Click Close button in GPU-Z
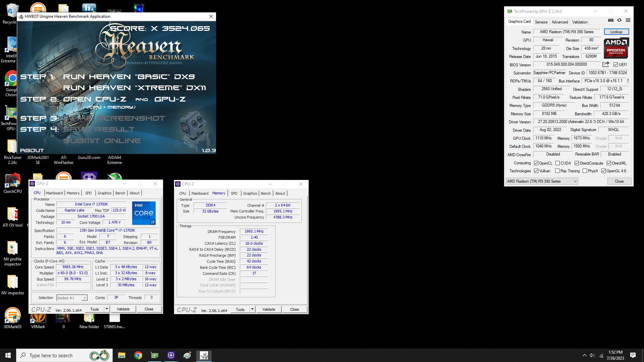The image size is (644, 362). [619, 181]
